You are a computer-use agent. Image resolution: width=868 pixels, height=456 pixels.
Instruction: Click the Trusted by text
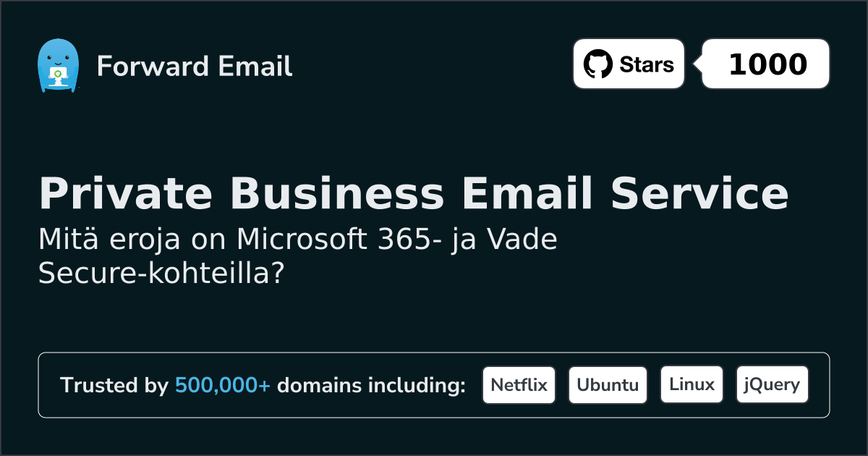point(114,386)
